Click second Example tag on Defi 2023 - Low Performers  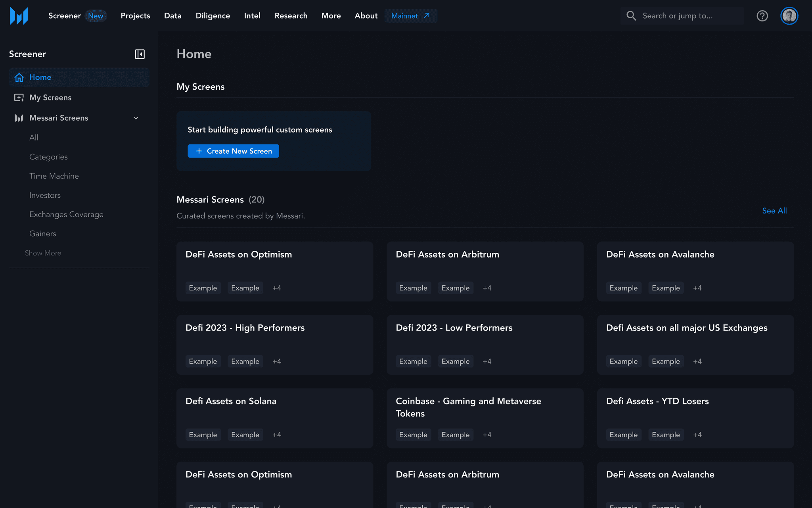point(456,361)
